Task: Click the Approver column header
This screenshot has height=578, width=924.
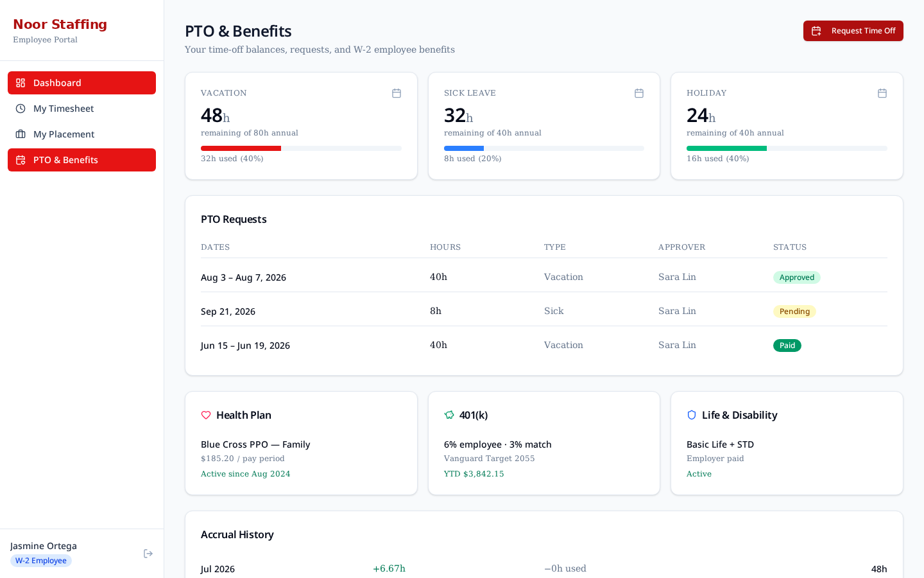Action: (681, 247)
